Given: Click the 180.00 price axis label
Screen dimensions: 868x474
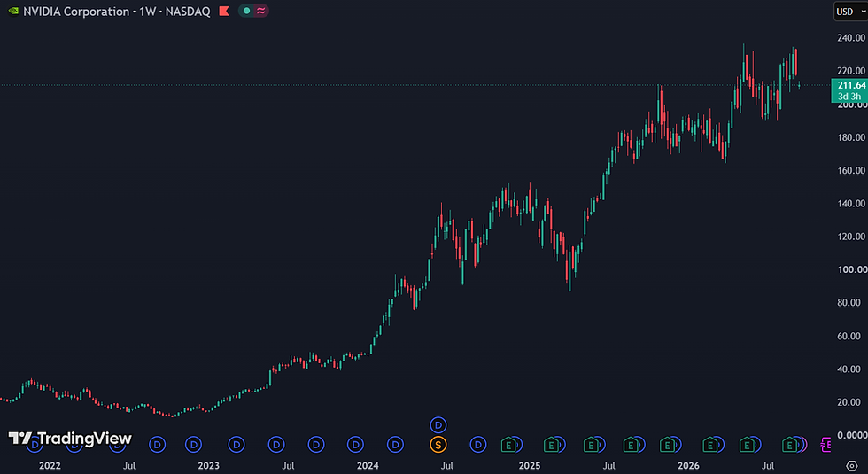Looking at the screenshot, I should point(851,137).
